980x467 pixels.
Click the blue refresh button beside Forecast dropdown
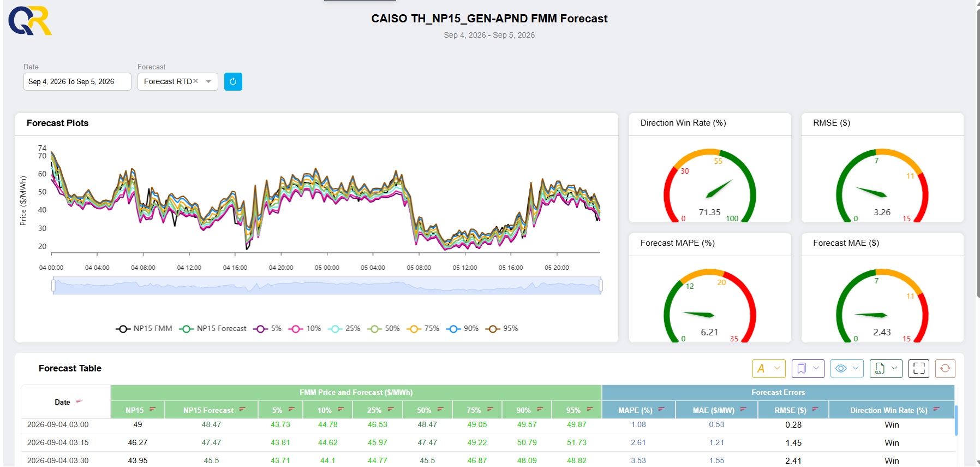pyautogui.click(x=233, y=81)
